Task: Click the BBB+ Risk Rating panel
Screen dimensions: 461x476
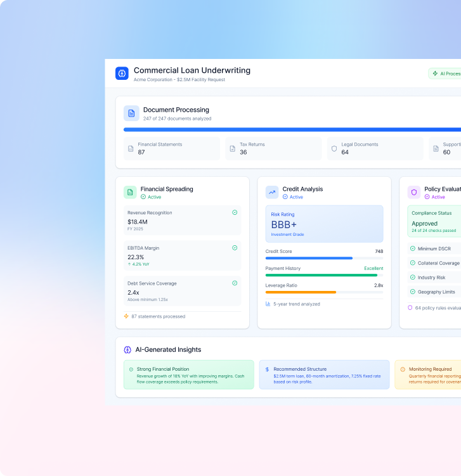Action: click(324, 224)
